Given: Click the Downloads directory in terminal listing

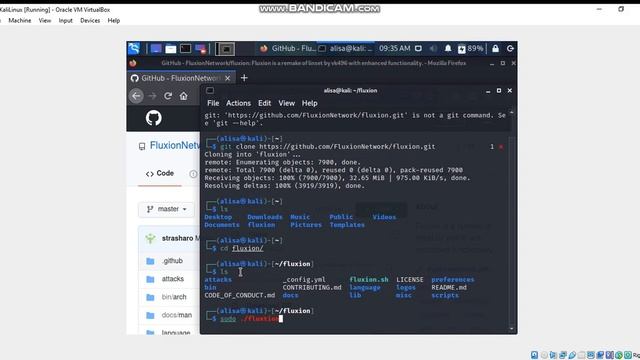Looking at the screenshot, I should click(x=264, y=217).
